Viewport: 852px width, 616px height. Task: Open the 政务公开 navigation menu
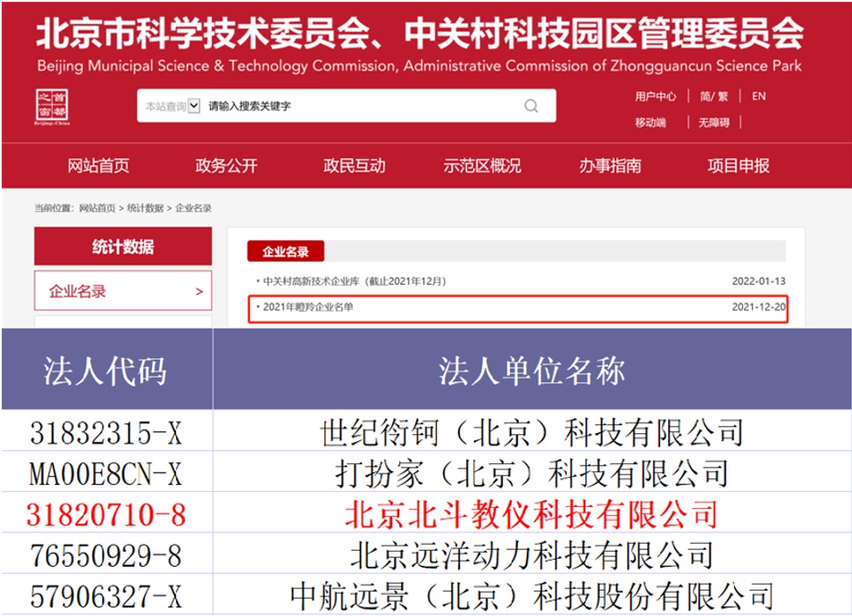tap(226, 166)
